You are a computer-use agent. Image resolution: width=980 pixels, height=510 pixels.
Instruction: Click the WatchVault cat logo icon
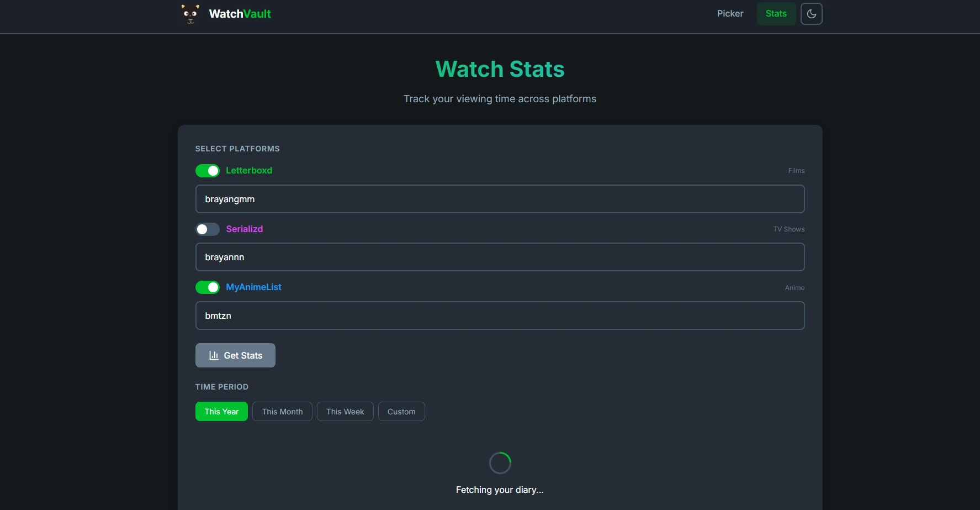tap(190, 14)
